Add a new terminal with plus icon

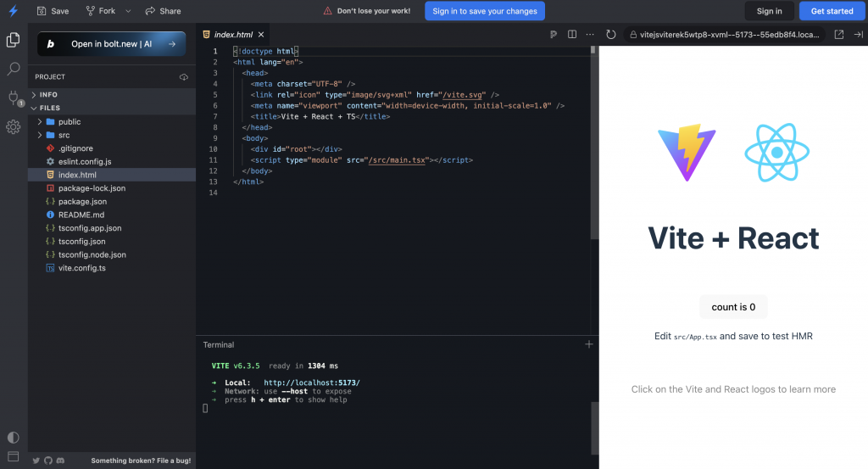(x=589, y=344)
